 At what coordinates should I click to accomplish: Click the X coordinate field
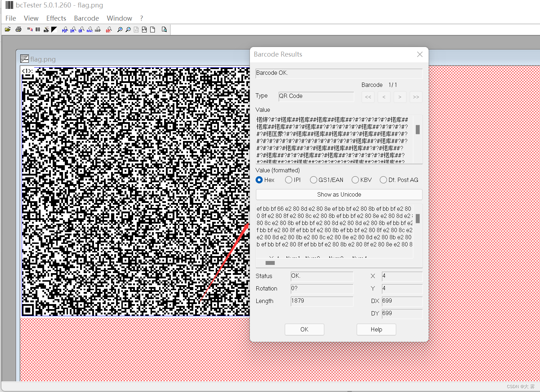[402, 276]
